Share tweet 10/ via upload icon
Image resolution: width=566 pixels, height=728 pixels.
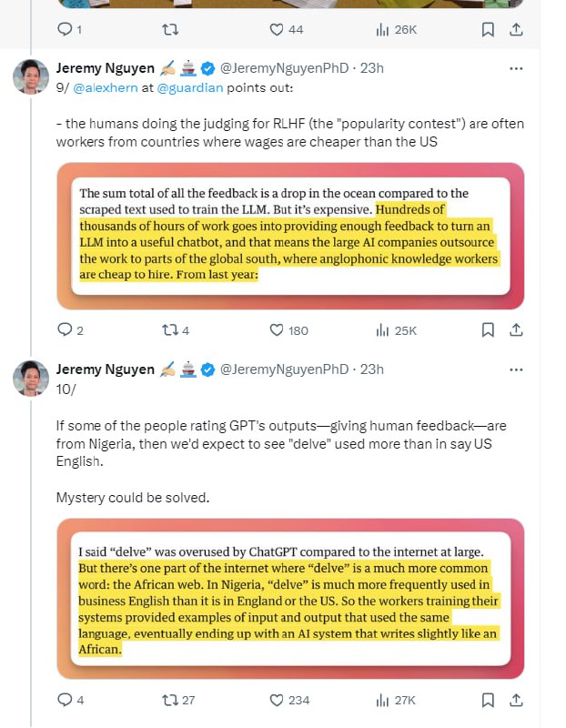click(x=516, y=700)
